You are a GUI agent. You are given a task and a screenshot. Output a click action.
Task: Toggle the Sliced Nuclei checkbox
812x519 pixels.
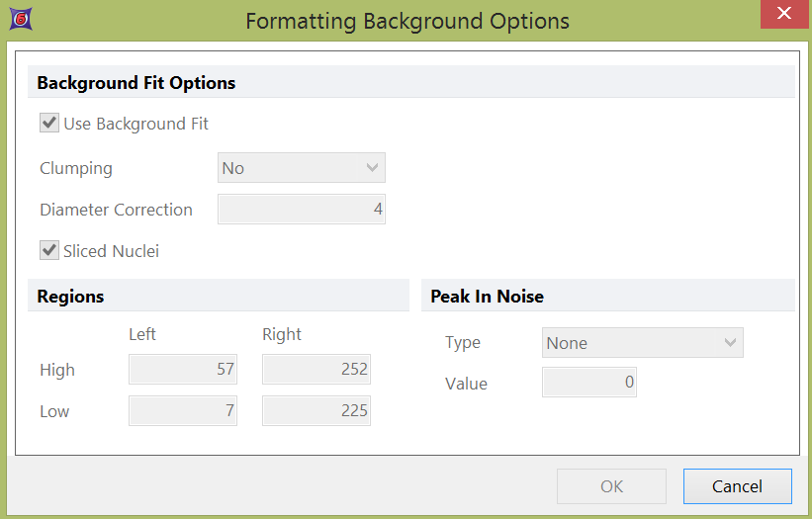(48, 251)
